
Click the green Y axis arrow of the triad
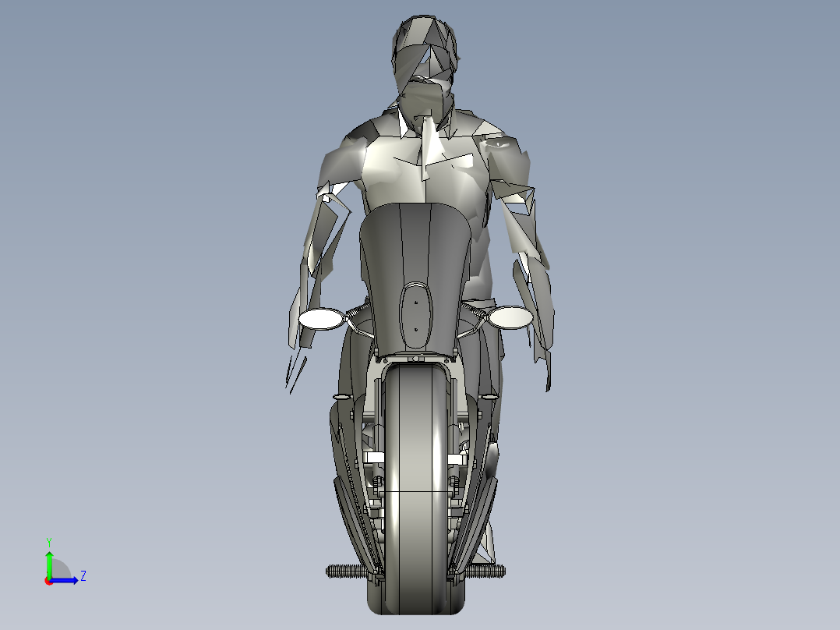click(49, 564)
